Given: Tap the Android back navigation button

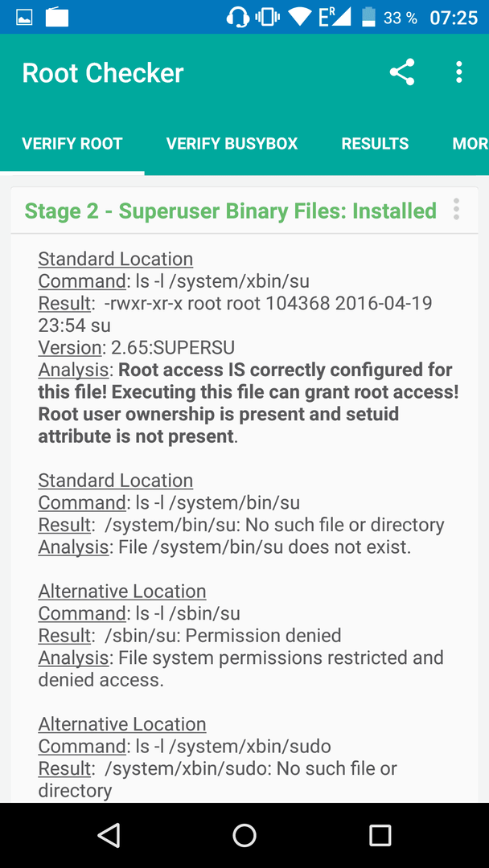Looking at the screenshot, I should pyautogui.click(x=109, y=835).
